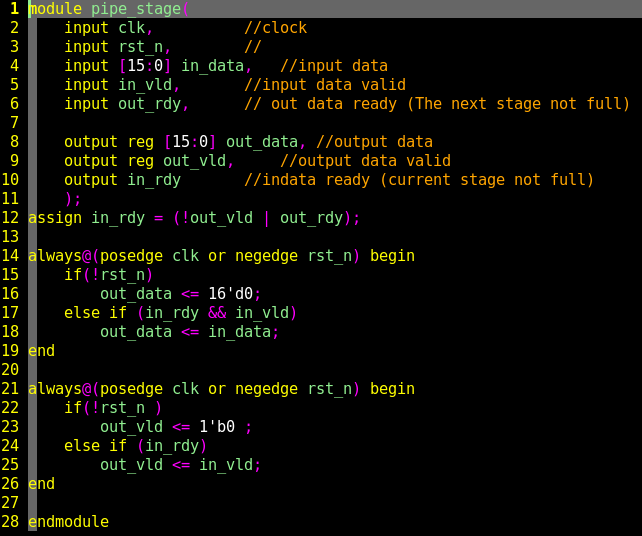Click the '&&' operator on line 17
642x536 pixels.
217,313
